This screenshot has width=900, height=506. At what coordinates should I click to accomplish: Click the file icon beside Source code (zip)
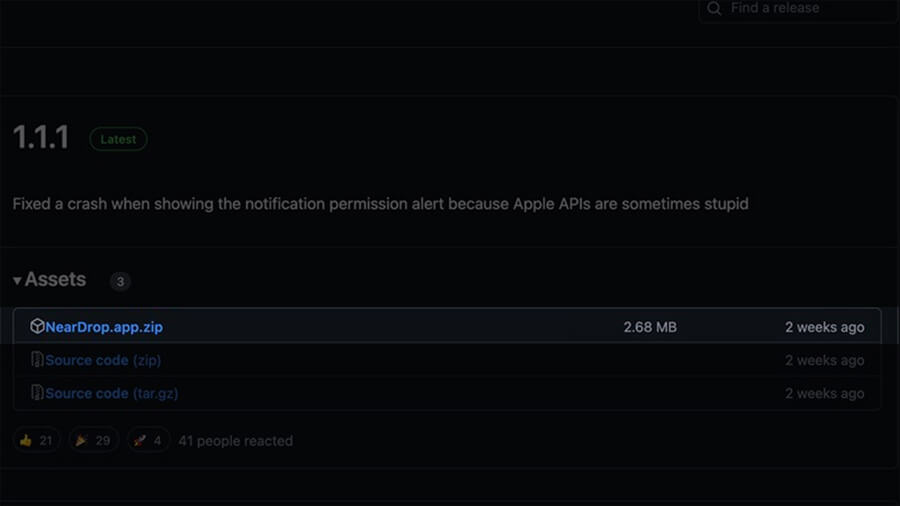pyautogui.click(x=37, y=360)
